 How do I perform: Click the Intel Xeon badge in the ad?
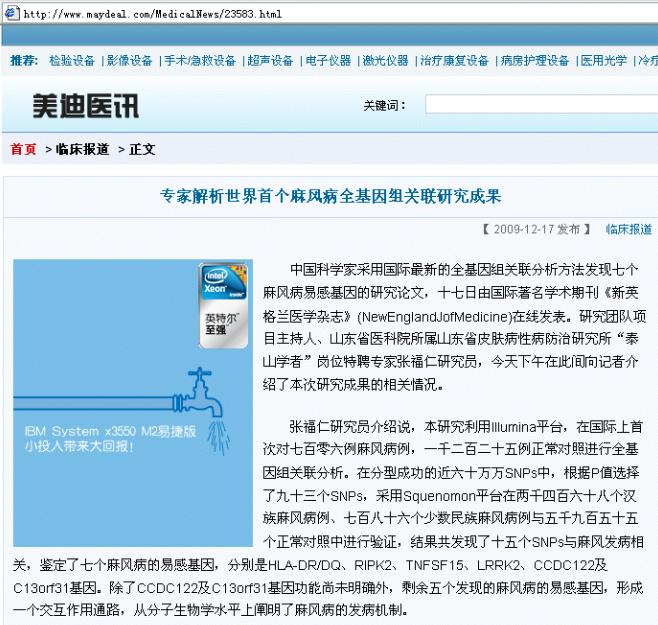pos(224,306)
